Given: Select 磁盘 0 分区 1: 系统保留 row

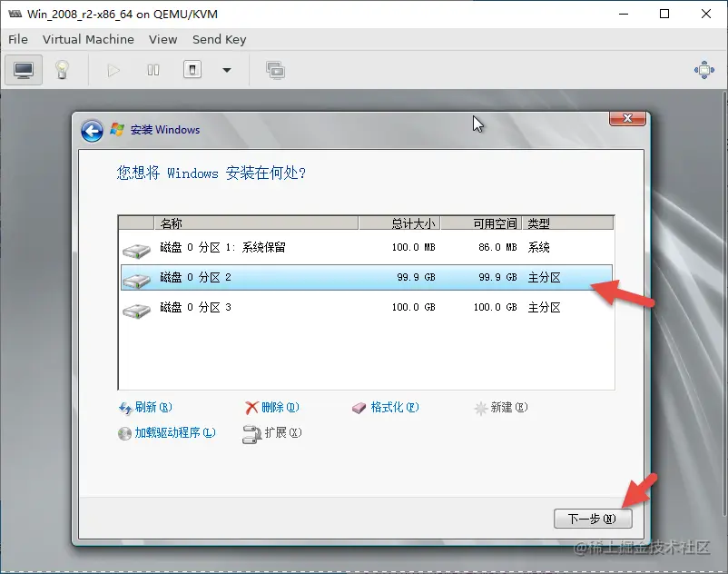Looking at the screenshot, I should click(367, 248).
